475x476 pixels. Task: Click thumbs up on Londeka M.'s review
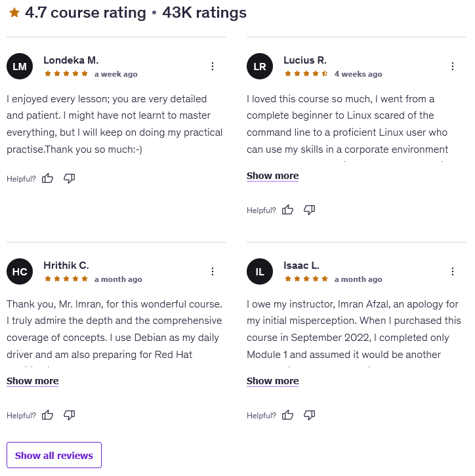[x=47, y=178]
